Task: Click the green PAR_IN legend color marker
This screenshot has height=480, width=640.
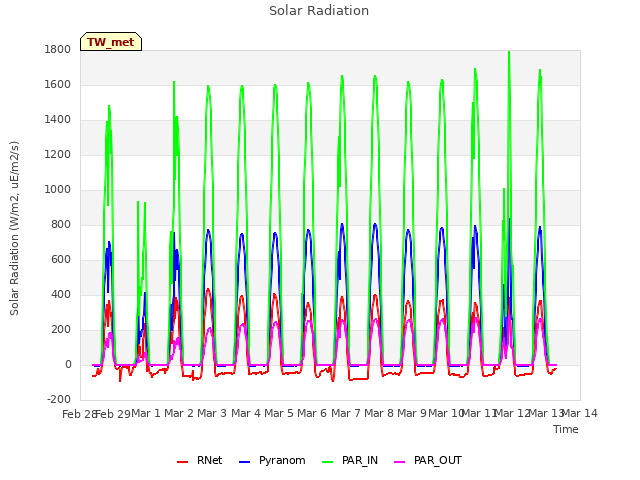Action: coord(328,462)
